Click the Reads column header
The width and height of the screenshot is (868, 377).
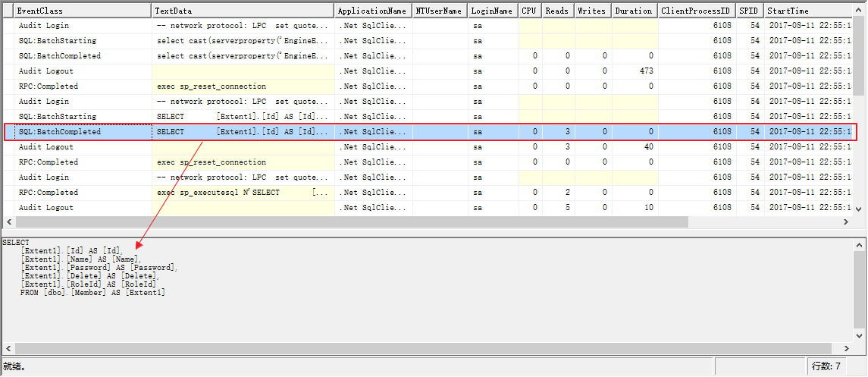click(559, 11)
